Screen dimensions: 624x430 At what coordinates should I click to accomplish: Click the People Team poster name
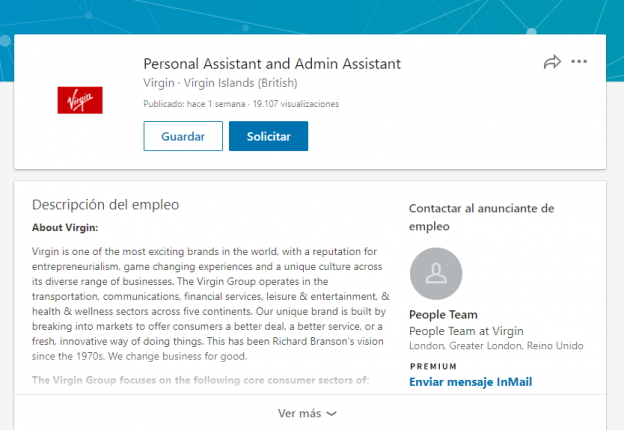tap(443, 315)
